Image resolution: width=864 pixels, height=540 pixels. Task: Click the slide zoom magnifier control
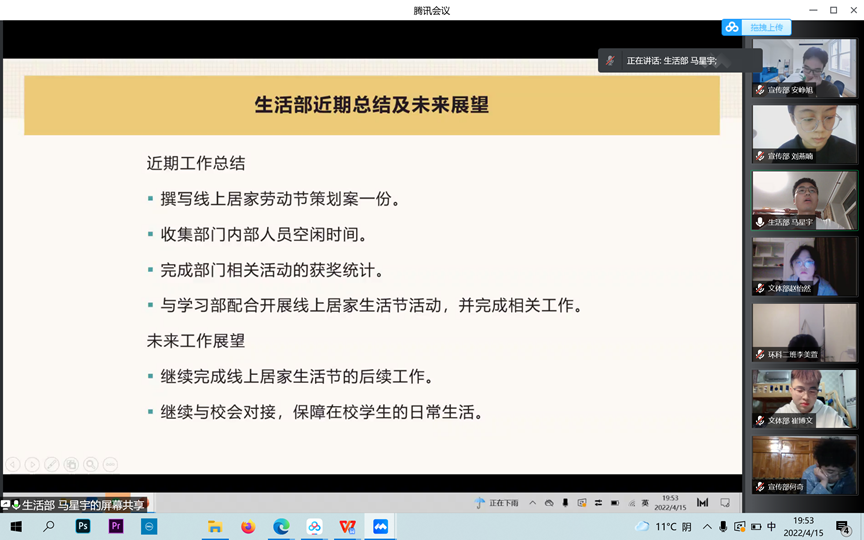pyautogui.click(x=91, y=464)
